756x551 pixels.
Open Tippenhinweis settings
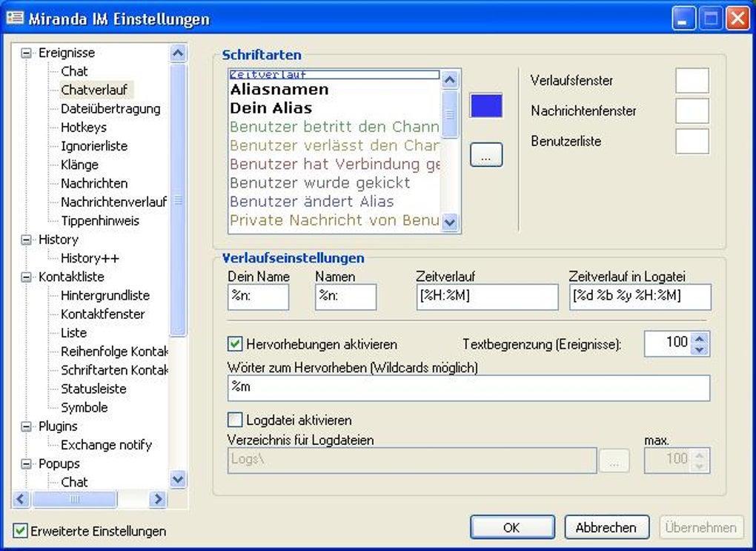[100, 220]
